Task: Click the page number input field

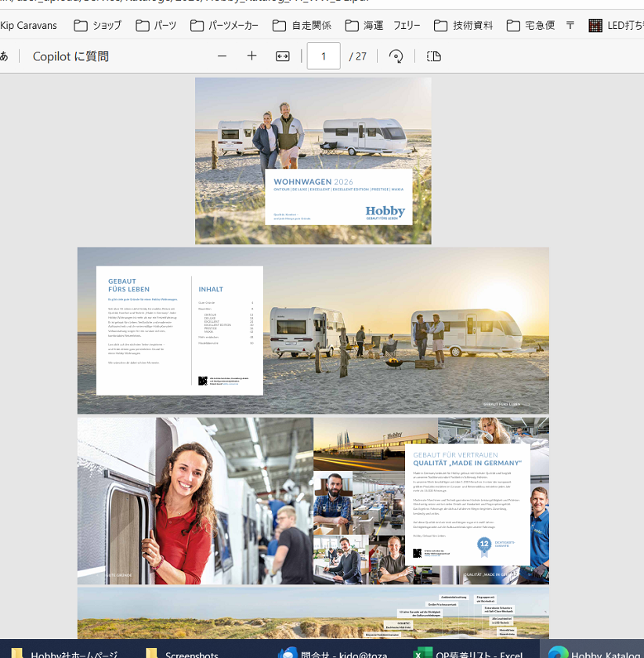Action: pos(324,56)
